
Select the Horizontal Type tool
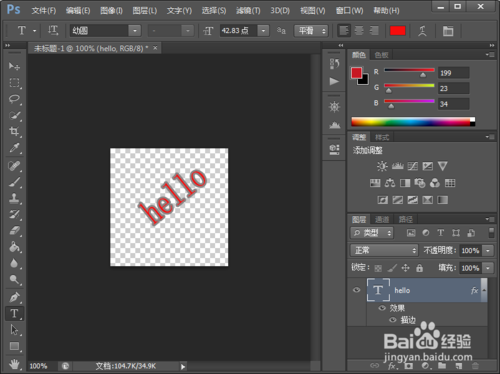14,314
